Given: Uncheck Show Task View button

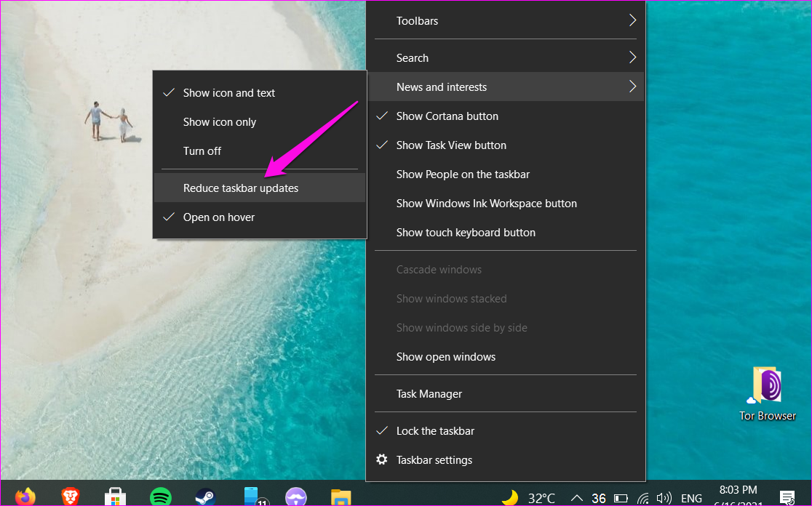Looking at the screenshot, I should [x=506, y=145].
